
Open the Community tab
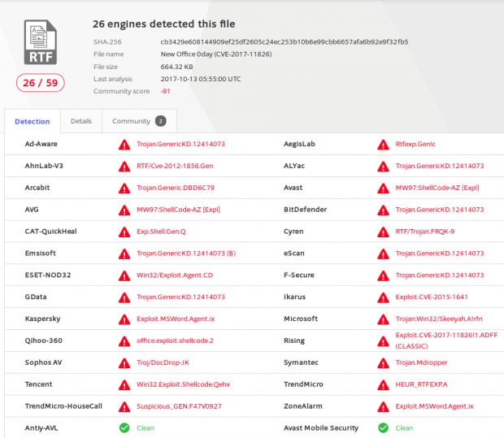click(x=139, y=121)
